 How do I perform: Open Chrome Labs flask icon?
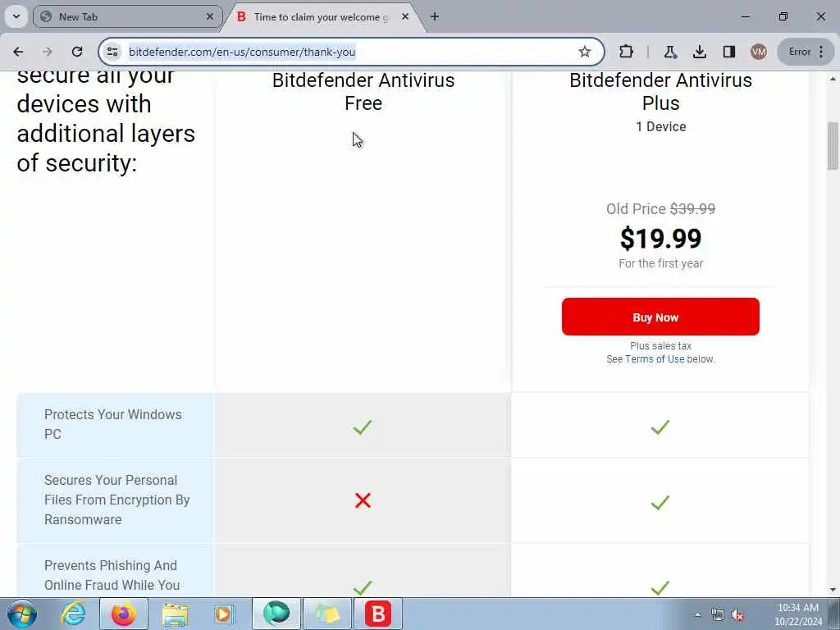point(669,52)
